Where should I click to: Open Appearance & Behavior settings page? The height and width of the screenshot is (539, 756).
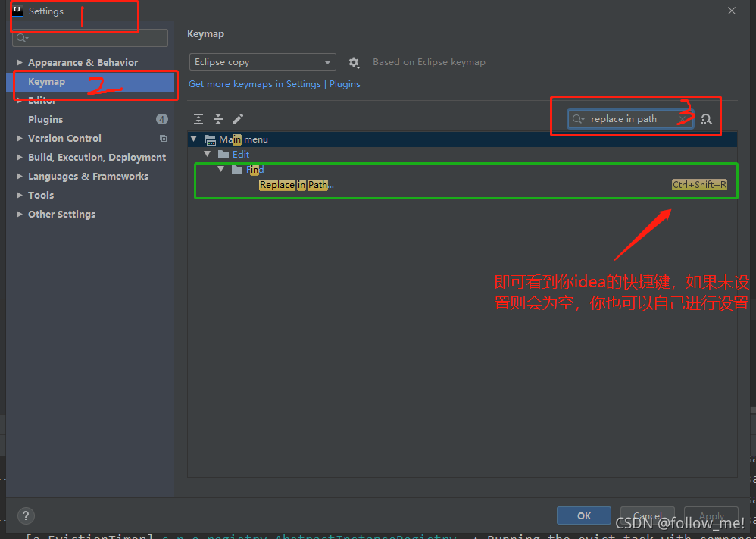(83, 62)
